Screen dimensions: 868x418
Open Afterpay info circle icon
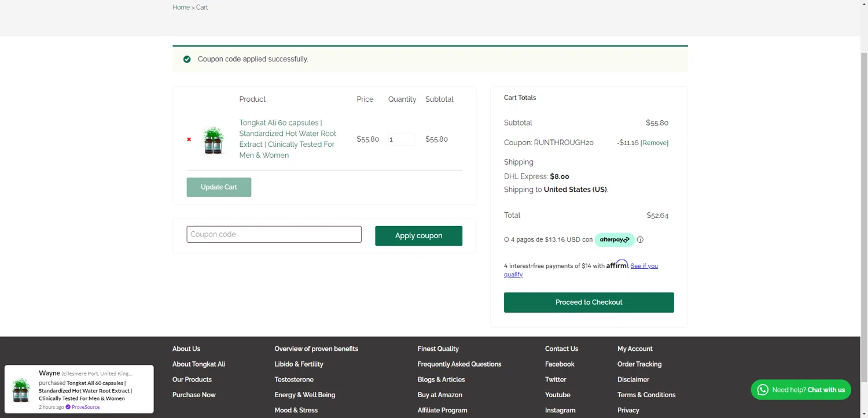tap(640, 239)
